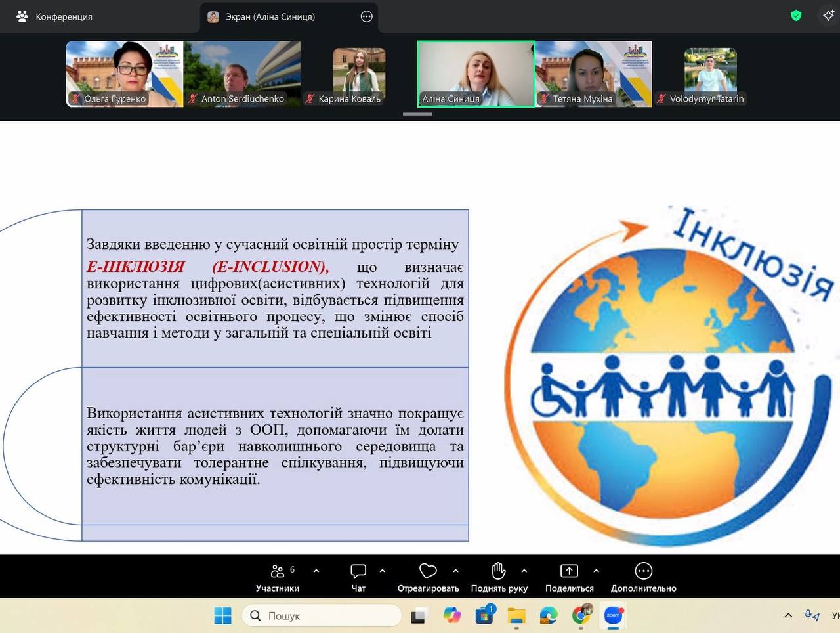Click the green security shield icon
Image resolution: width=840 pixels, height=633 pixels.
(x=796, y=16)
